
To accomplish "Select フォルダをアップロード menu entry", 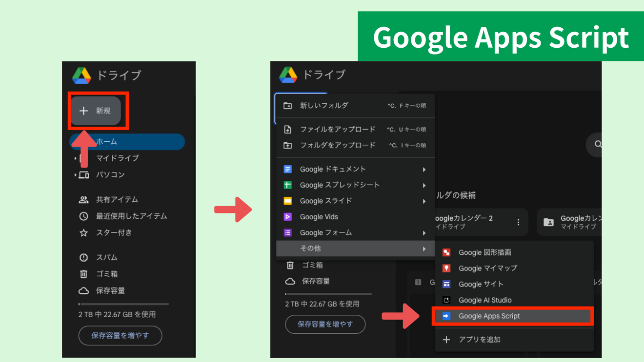I will pos(355,145).
